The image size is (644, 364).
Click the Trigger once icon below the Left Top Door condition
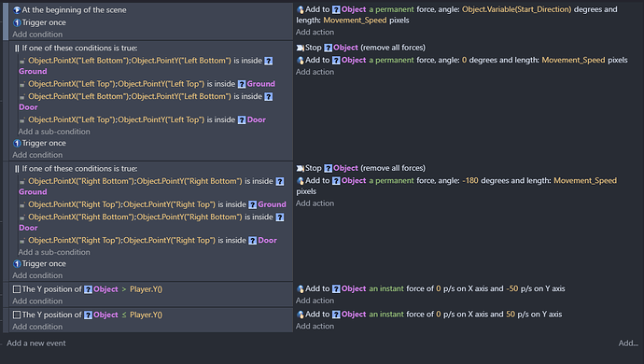pyautogui.click(x=17, y=144)
